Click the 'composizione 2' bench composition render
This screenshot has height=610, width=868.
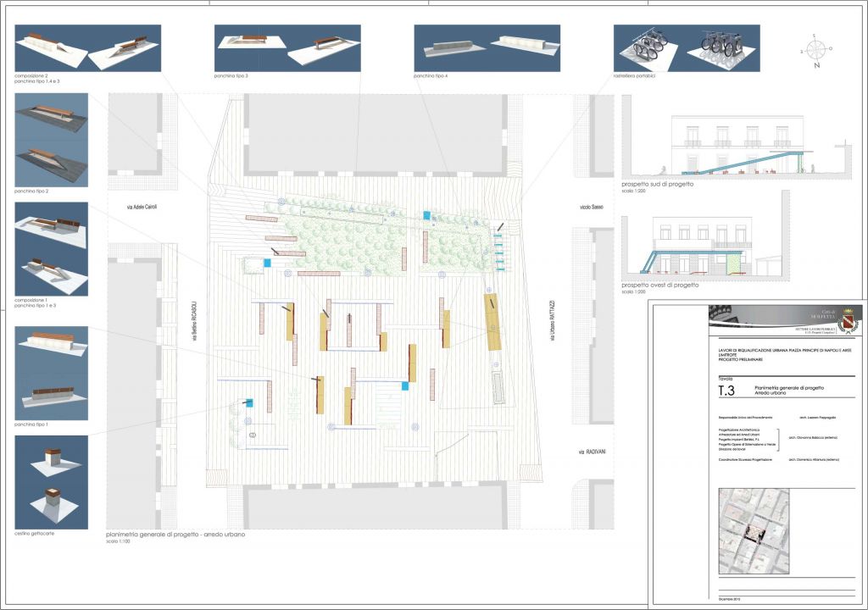[x=88, y=47]
